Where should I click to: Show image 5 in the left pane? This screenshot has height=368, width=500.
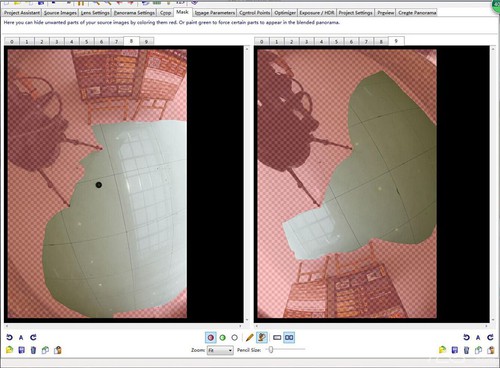87,42
